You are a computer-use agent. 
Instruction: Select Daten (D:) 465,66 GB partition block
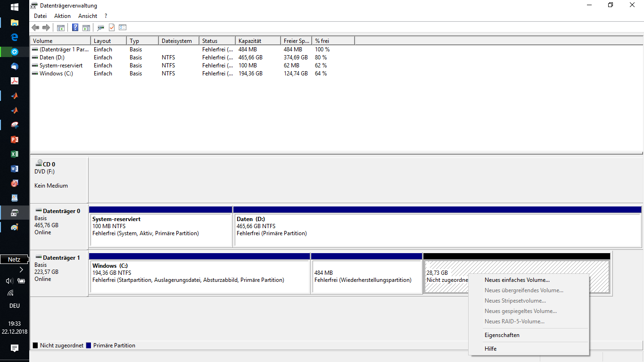pyautogui.click(x=438, y=226)
